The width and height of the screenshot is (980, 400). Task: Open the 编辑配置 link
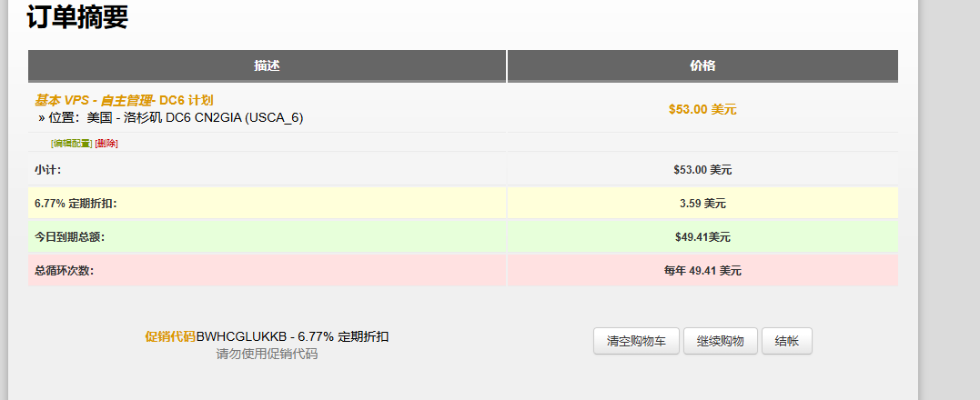(72, 144)
